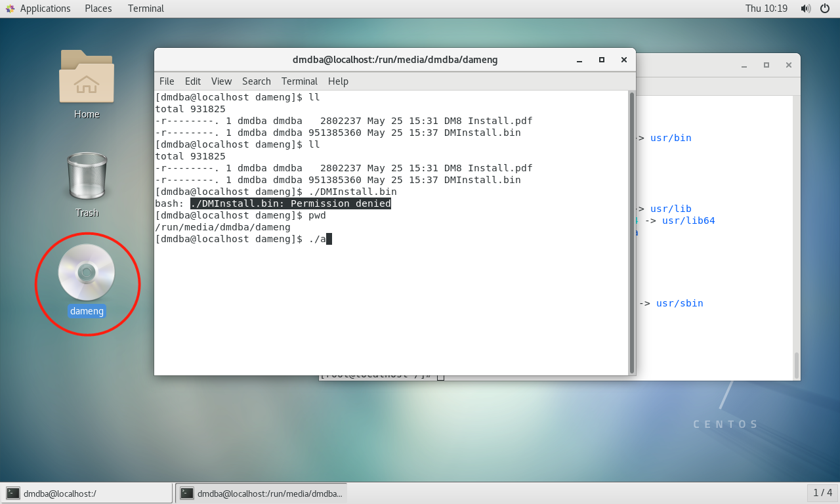840x504 pixels.
Task: Click the Trash icon label text
Action: [x=87, y=213]
